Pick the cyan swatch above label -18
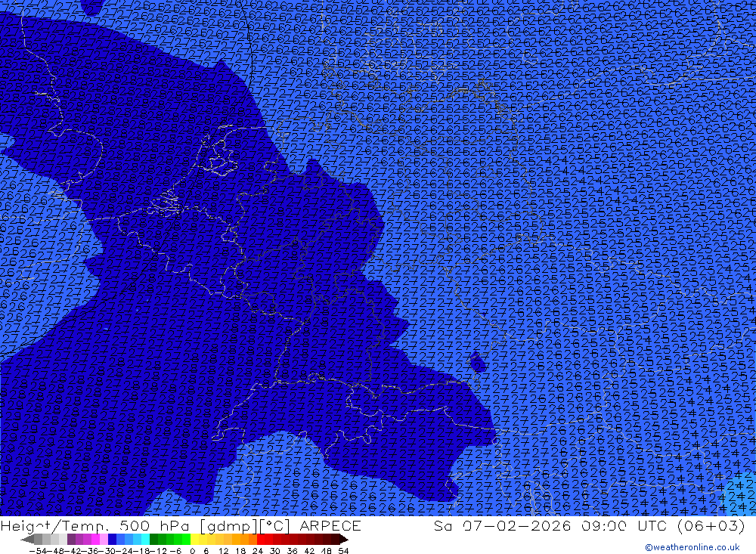This screenshot has width=756, height=554. (x=145, y=540)
